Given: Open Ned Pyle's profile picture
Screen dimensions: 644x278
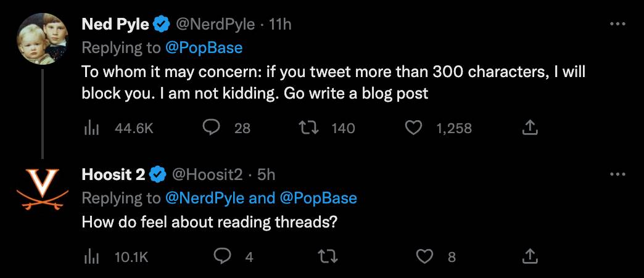Looking at the screenshot, I should 42,39.
